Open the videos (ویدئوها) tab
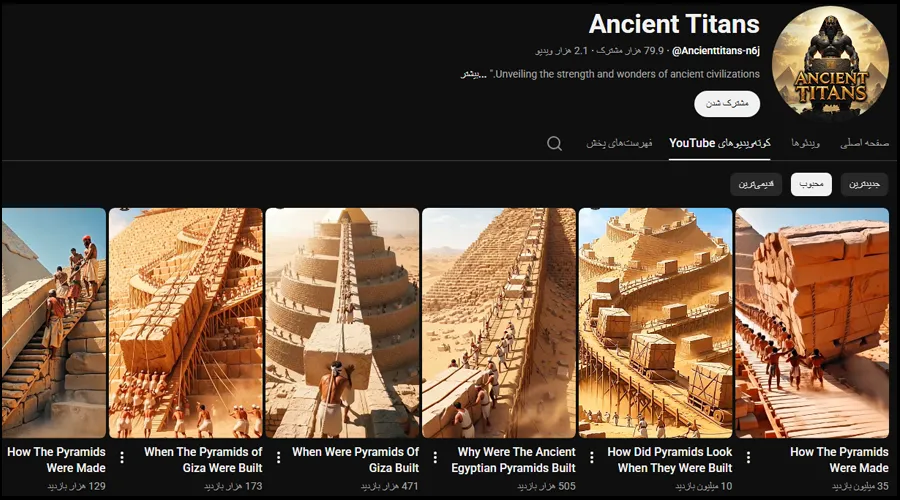Image resolution: width=900 pixels, height=500 pixels. (x=805, y=143)
